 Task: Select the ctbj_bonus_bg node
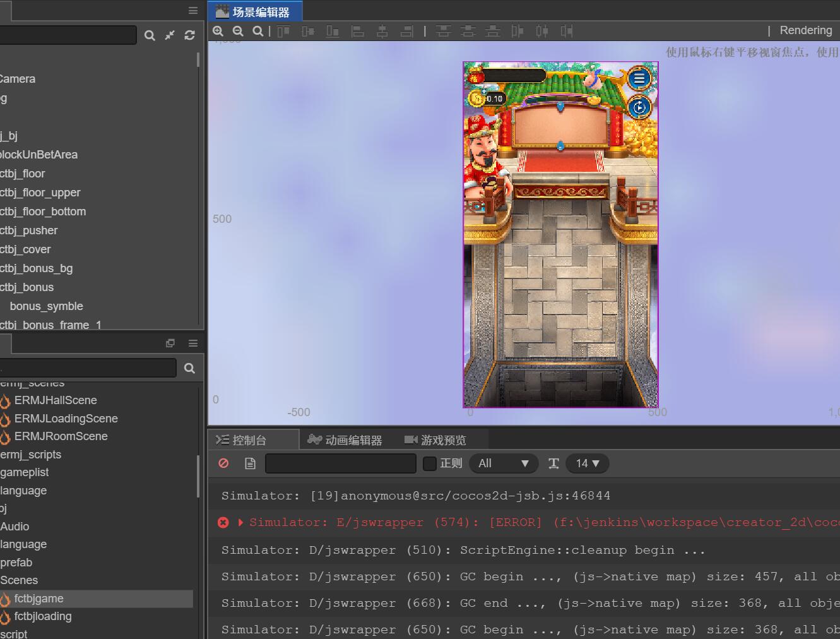click(x=37, y=268)
